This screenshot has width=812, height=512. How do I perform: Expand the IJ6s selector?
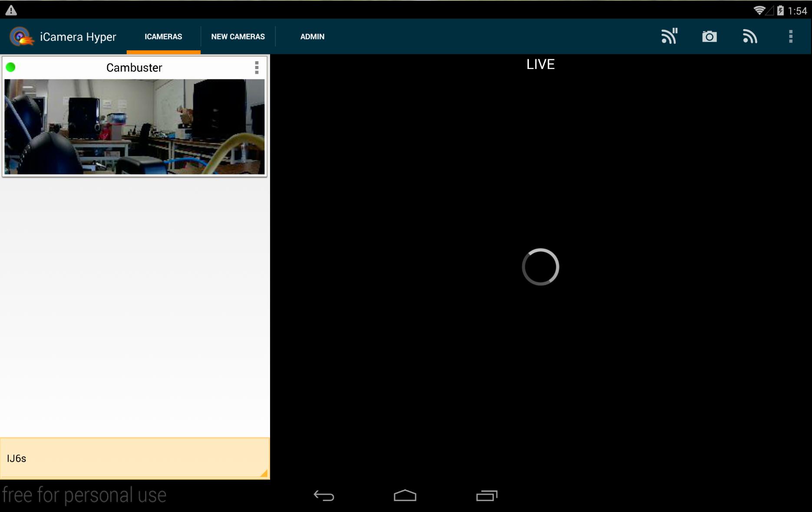[135, 458]
